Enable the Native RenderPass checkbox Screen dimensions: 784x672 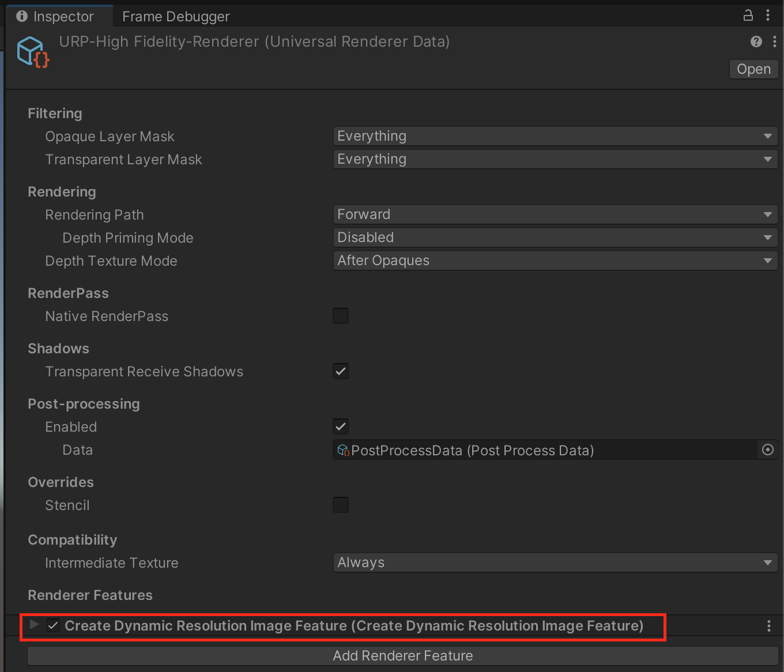(x=340, y=315)
